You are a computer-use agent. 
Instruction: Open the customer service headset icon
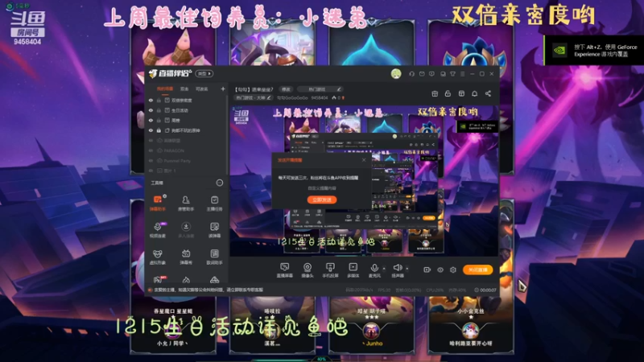[x=411, y=74]
